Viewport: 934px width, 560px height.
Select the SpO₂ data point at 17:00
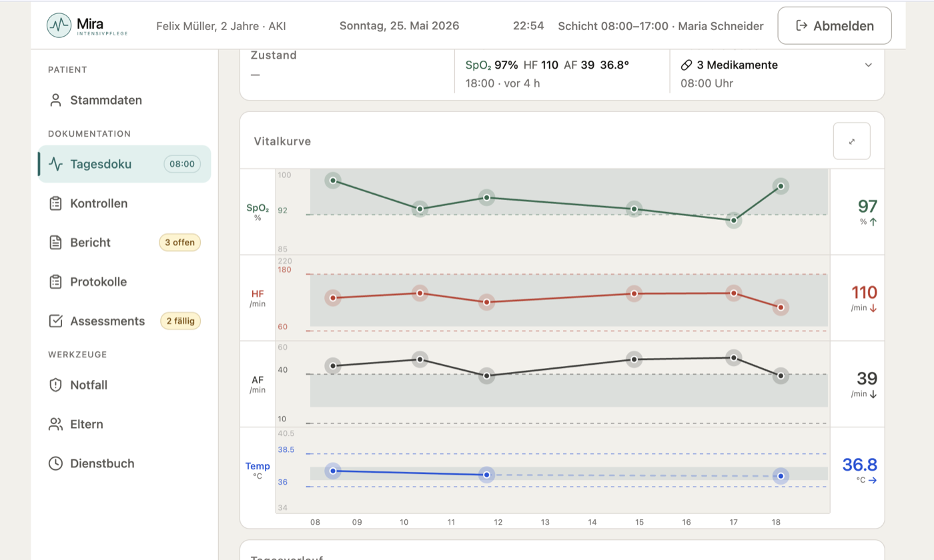(x=734, y=220)
